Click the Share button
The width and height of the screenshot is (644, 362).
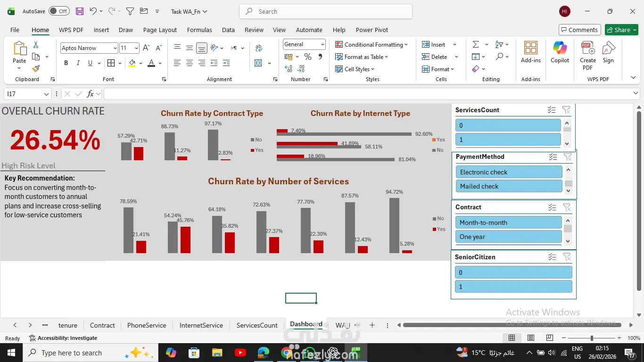click(x=621, y=30)
